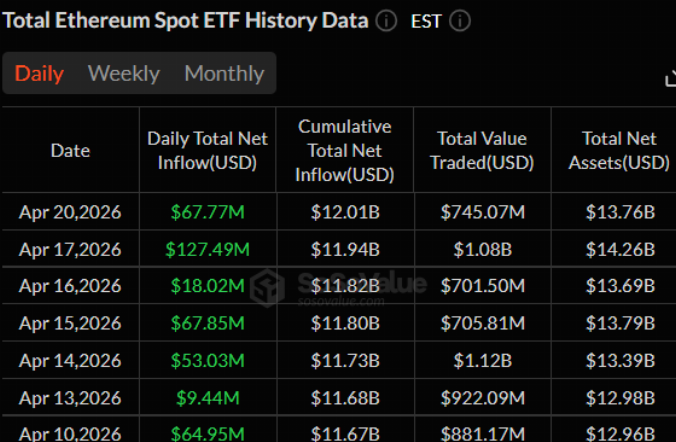The image size is (676, 442).
Task: Click the $127.49M inflow value
Action: pyautogui.click(x=208, y=249)
